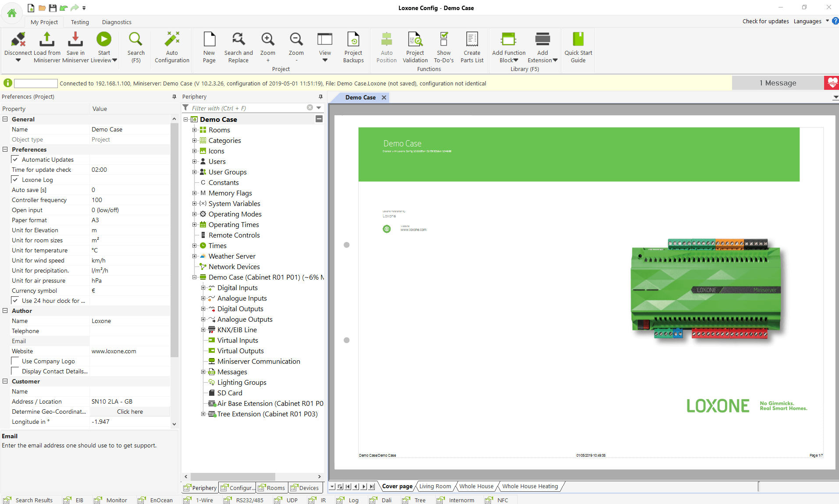Expand the Digital Inputs node
Screen dimensions: 839x504
coord(203,288)
